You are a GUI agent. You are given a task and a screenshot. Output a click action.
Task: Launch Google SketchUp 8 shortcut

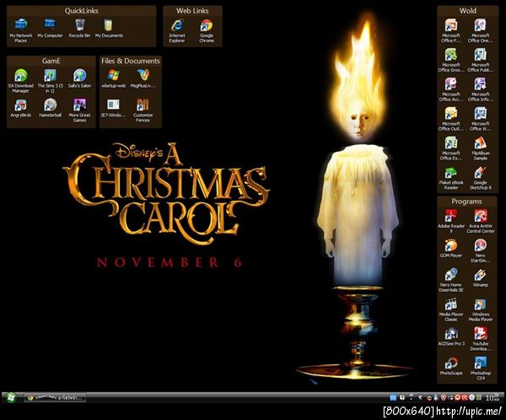(x=480, y=178)
